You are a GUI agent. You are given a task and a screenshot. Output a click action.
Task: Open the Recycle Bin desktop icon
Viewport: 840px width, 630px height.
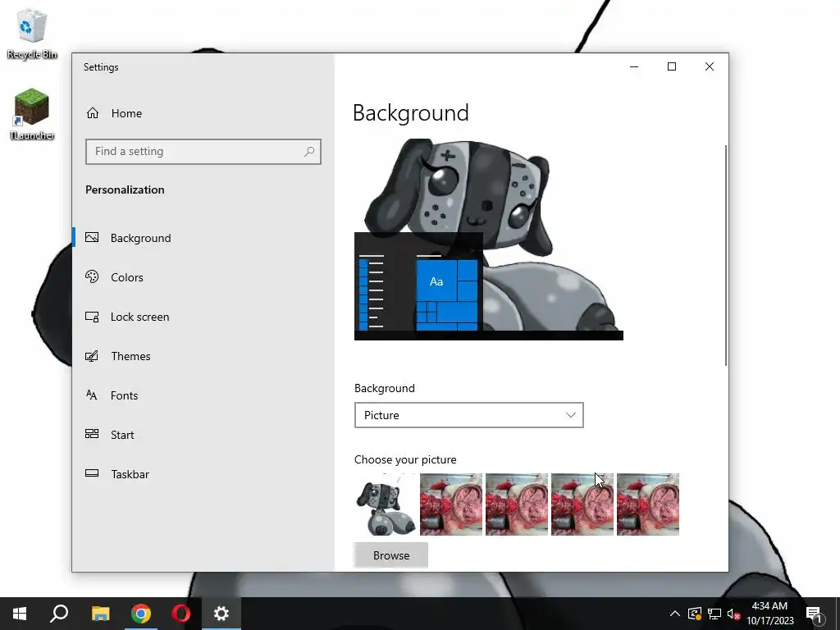click(x=32, y=34)
